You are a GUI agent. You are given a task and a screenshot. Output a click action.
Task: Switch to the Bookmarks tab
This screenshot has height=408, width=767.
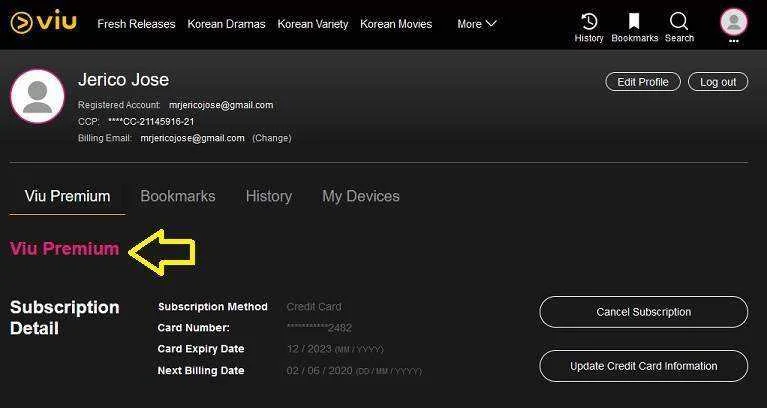point(178,196)
